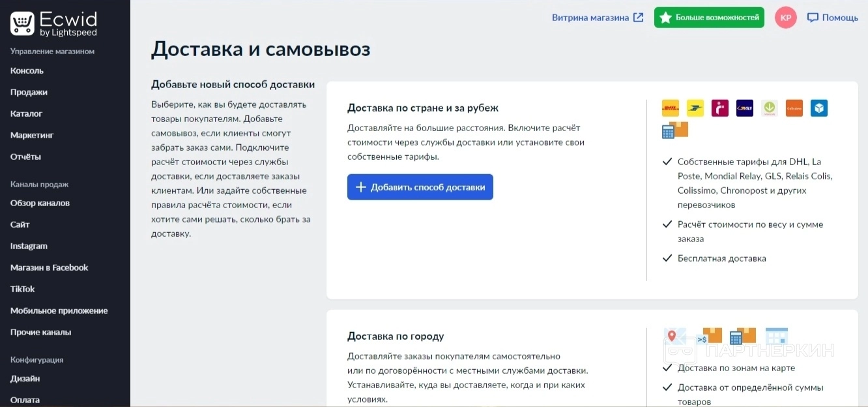The width and height of the screenshot is (868, 407).
Task: Click the calendar schedule icon
Action: click(777, 337)
